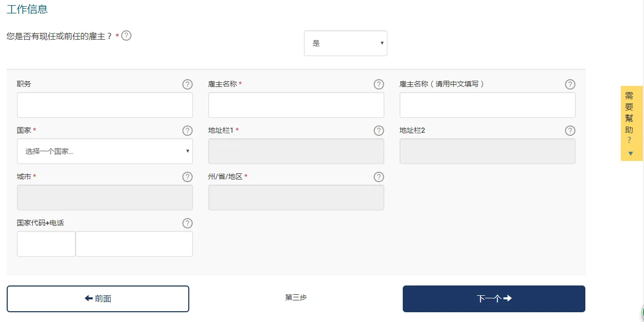Click the 雇主名称 text input
Viewport: 644px width, 322px height.
point(296,105)
